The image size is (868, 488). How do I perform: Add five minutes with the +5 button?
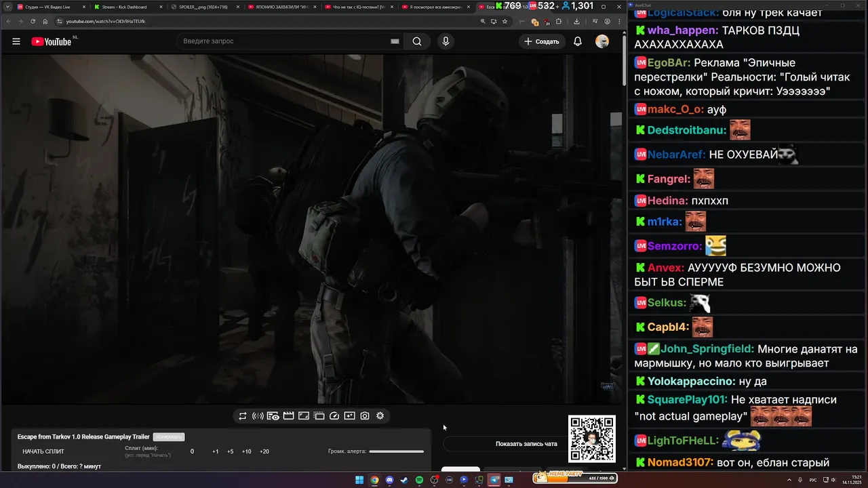coord(231,451)
